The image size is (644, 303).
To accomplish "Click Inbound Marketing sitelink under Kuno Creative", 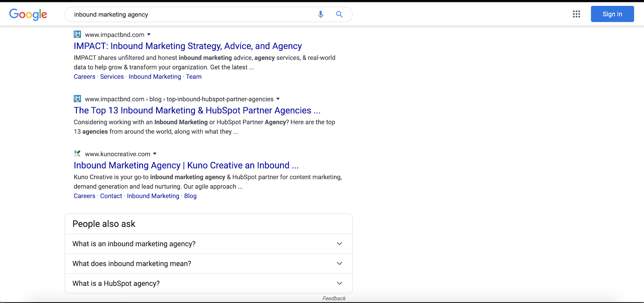I will pyautogui.click(x=153, y=196).
